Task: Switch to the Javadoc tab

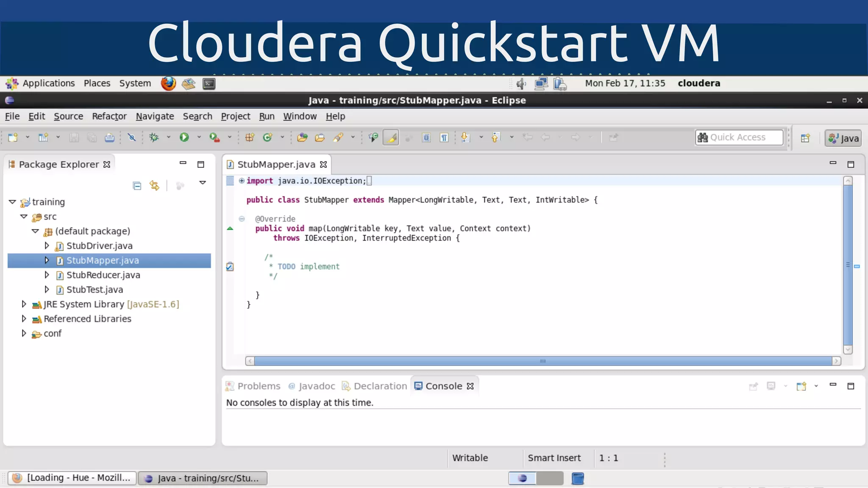Action: coord(312,386)
